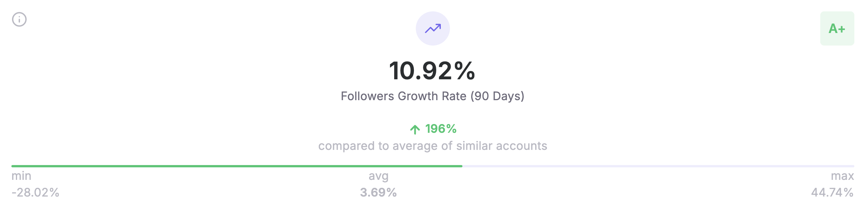Image resolution: width=868 pixels, height=214 pixels.
Task: Click the 44.74% maximum value
Action: (x=832, y=192)
